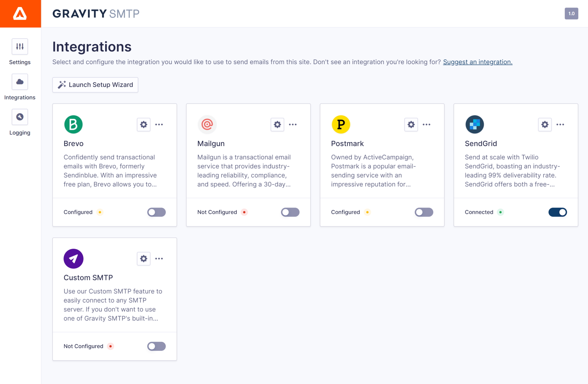588x384 pixels.
Task: Open the Logging wrench icon
Action: tap(20, 117)
